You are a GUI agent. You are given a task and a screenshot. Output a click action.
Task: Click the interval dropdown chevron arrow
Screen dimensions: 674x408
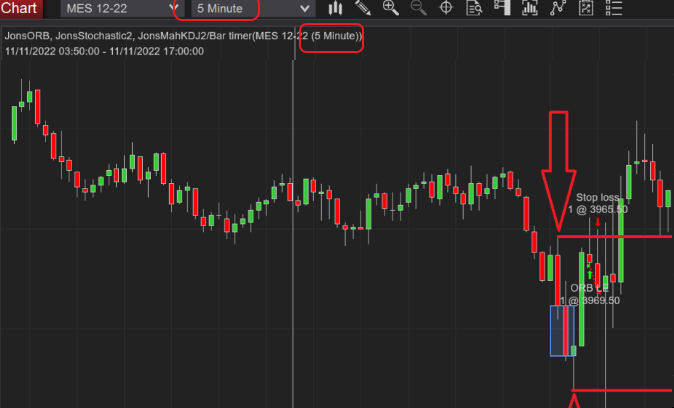(304, 9)
